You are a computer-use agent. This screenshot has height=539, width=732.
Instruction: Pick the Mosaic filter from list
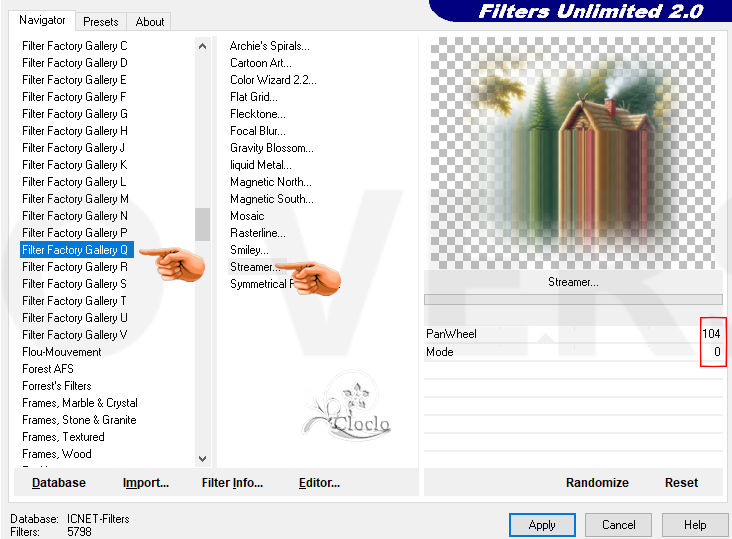pos(247,216)
